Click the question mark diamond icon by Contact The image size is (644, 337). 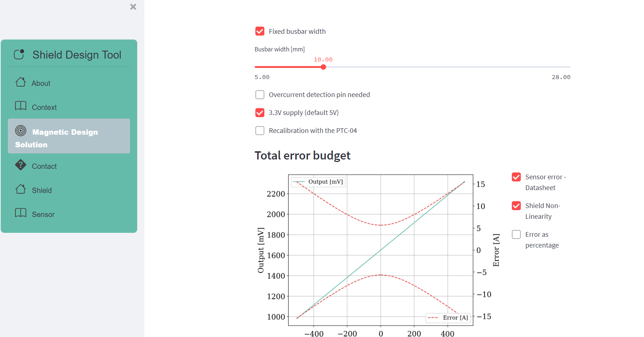click(x=20, y=165)
